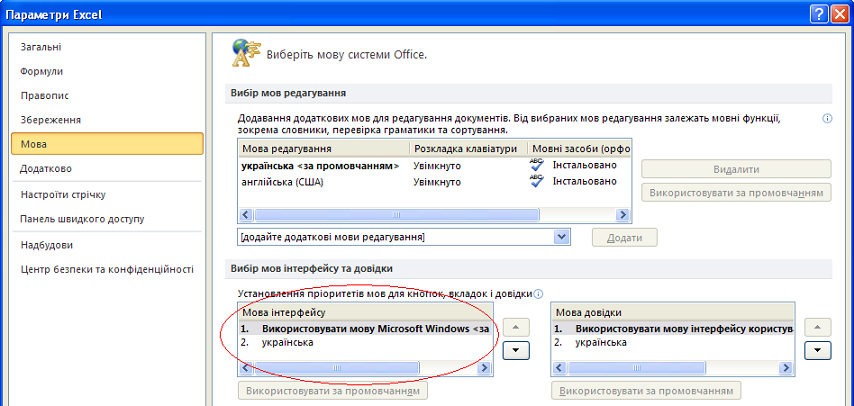Click the info icon near interface priority text

pyautogui.click(x=539, y=295)
